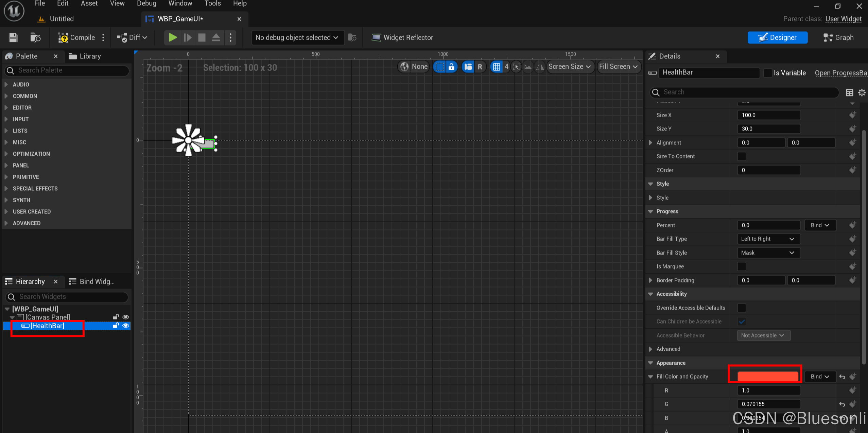Open the Debug menu
Viewport: 868px width, 433px height.
pyautogui.click(x=146, y=3)
